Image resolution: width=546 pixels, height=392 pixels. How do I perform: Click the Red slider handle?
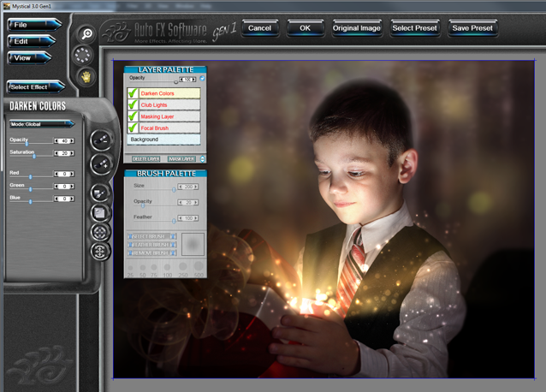[x=31, y=177]
